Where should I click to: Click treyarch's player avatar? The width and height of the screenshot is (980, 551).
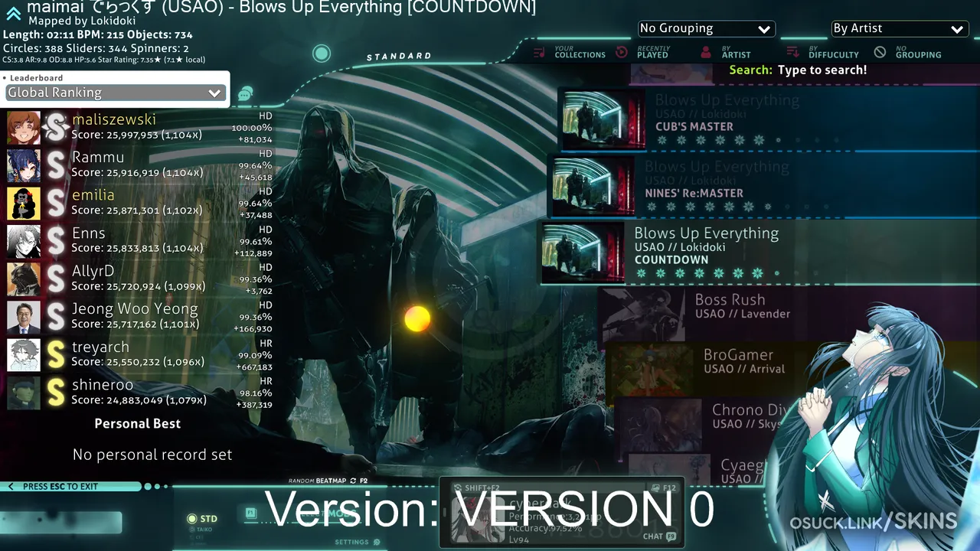click(24, 355)
